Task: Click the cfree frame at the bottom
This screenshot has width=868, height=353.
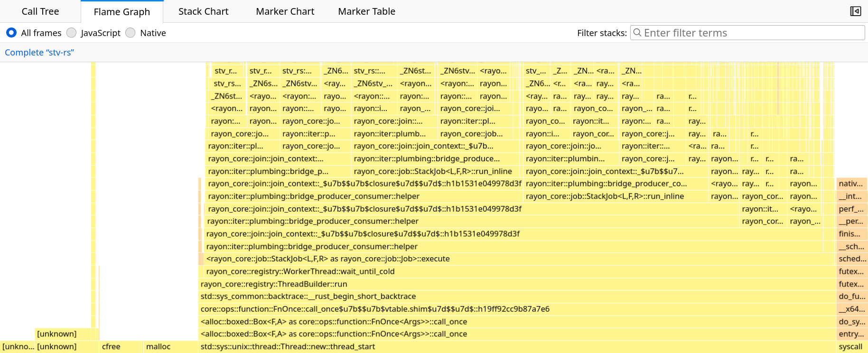Action: [x=121, y=347]
